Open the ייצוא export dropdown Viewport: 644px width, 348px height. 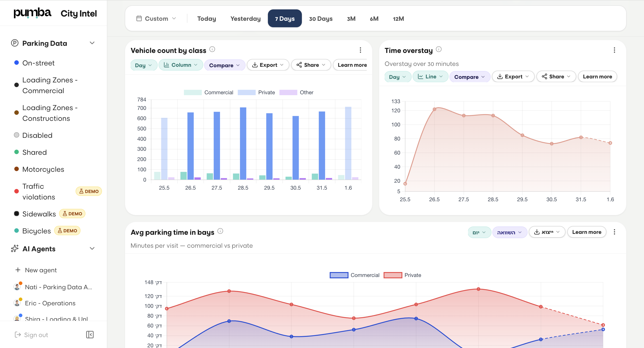547,232
